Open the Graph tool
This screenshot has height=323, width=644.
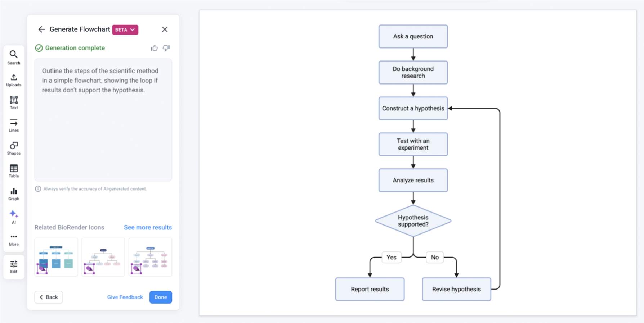[14, 194]
